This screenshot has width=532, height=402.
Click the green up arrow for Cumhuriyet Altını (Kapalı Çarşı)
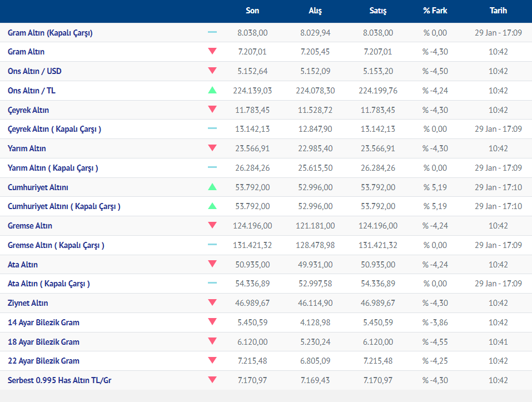point(212,206)
